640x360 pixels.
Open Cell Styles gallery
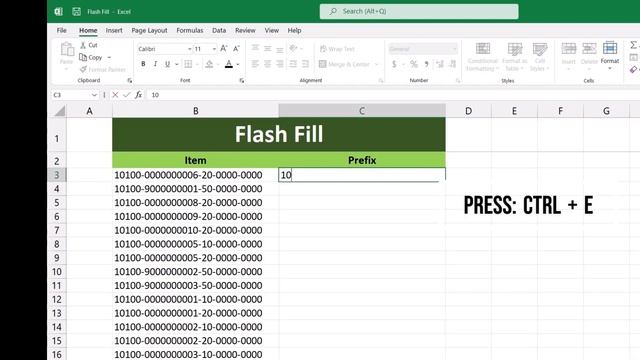[x=540, y=57]
